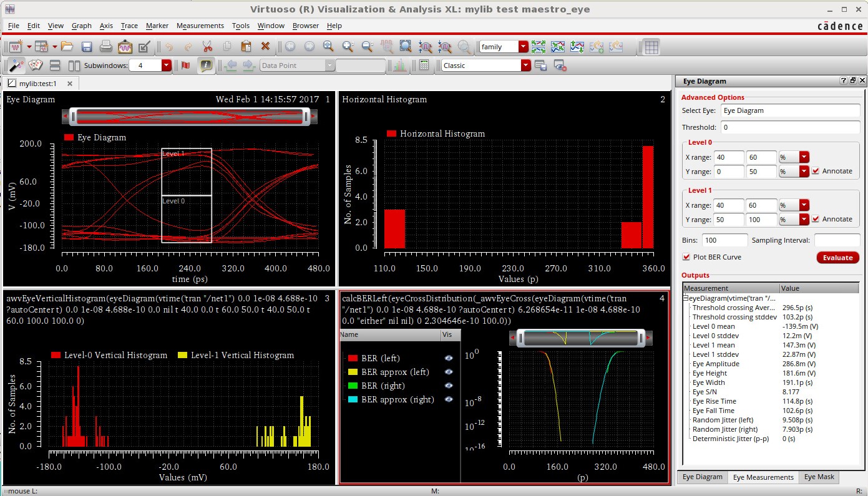
Task: Open Level 0 X range unit dropdown
Action: (804, 157)
